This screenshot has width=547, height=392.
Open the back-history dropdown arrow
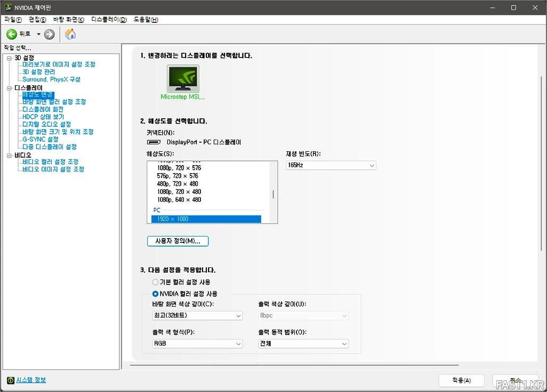[39, 34]
